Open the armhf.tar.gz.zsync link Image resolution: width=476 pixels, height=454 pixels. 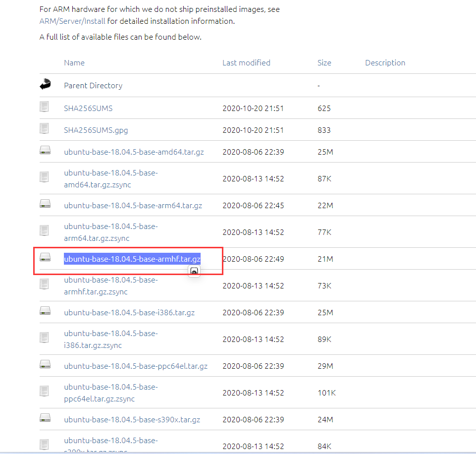pos(111,286)
